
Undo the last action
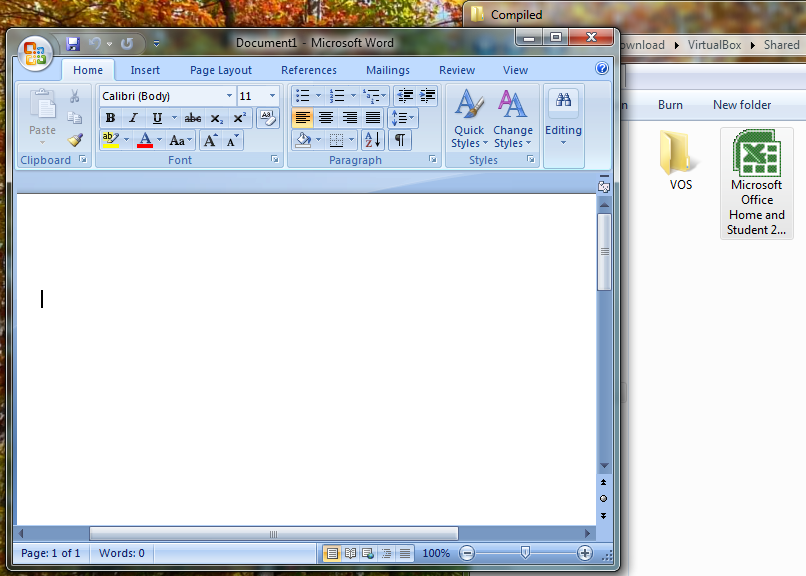(95, 44)
